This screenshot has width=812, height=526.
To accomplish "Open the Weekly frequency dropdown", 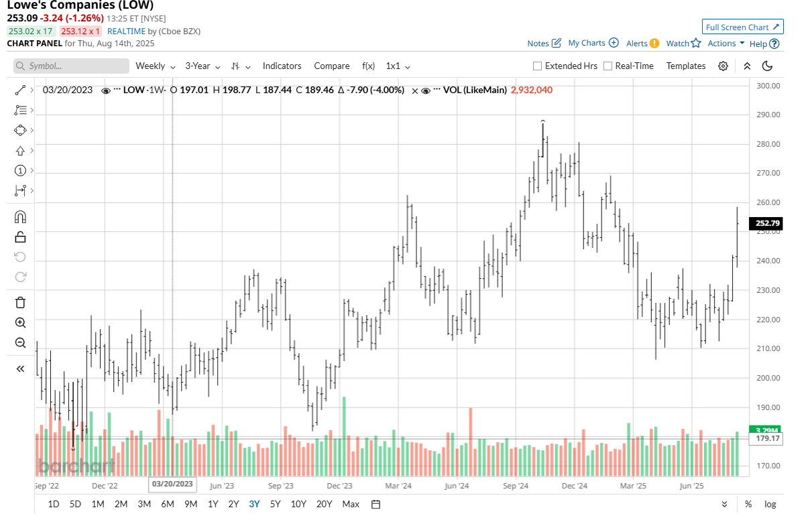I will tap(156, 66).
